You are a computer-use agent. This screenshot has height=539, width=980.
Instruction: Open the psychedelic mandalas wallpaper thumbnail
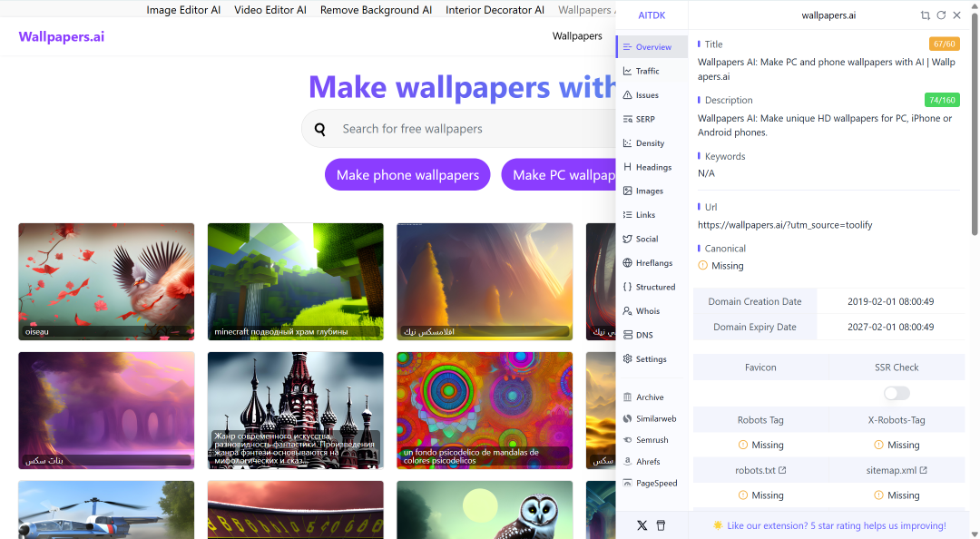click(x=485, y=410)
